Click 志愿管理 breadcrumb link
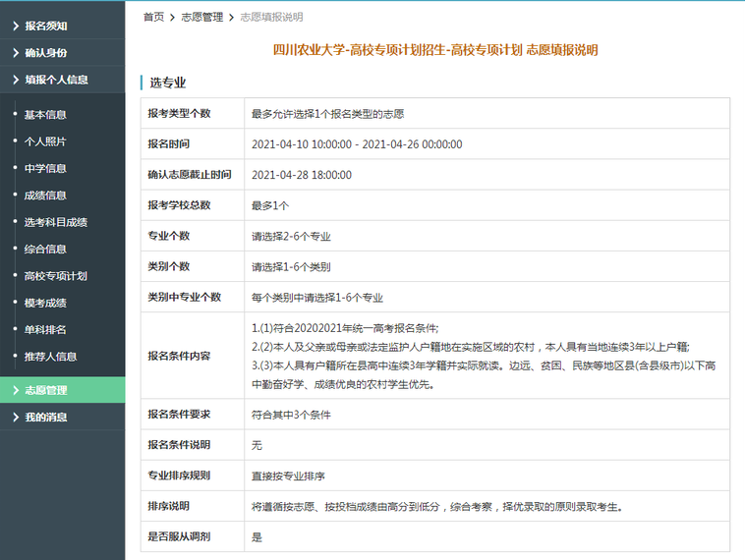This screenshot has width=745, height=560. tap(201, 17)
